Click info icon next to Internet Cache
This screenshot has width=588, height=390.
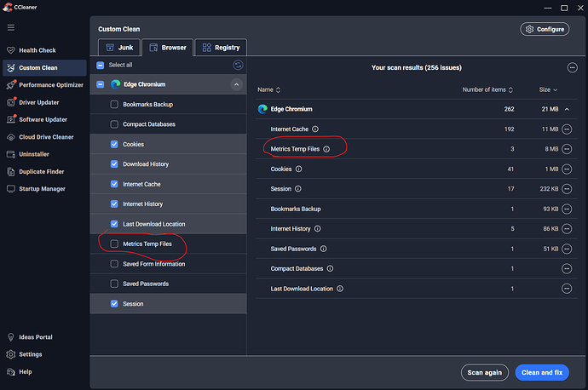click(x=315, y=129)
